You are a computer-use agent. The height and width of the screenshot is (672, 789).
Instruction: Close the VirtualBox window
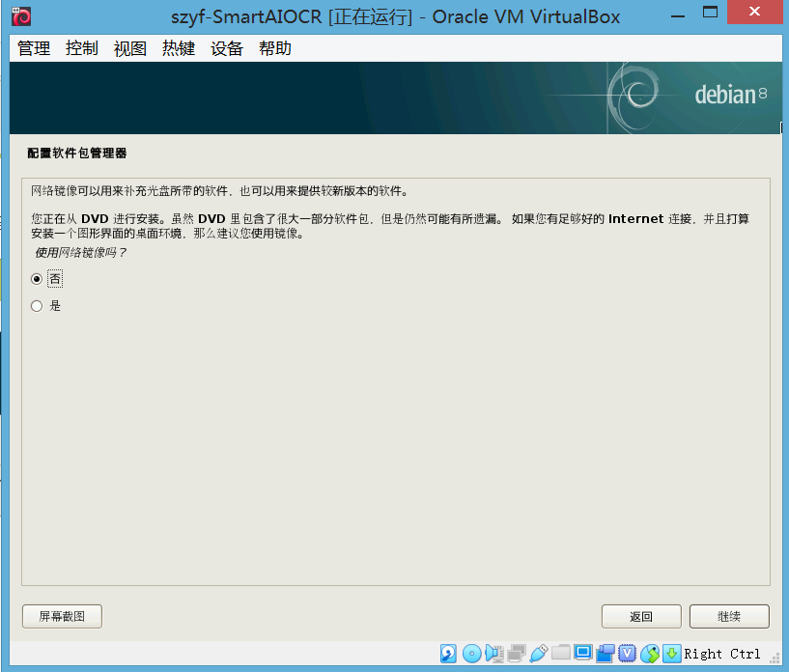click(754, 12)
